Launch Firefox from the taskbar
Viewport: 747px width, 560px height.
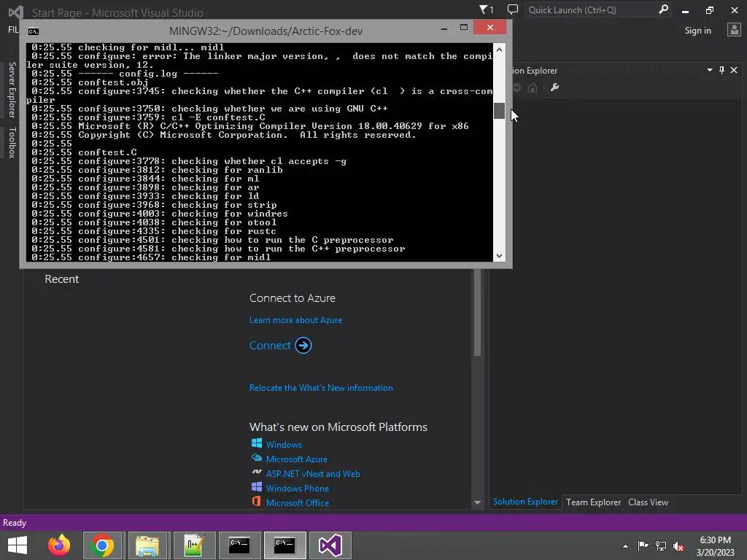click(59, 545)
